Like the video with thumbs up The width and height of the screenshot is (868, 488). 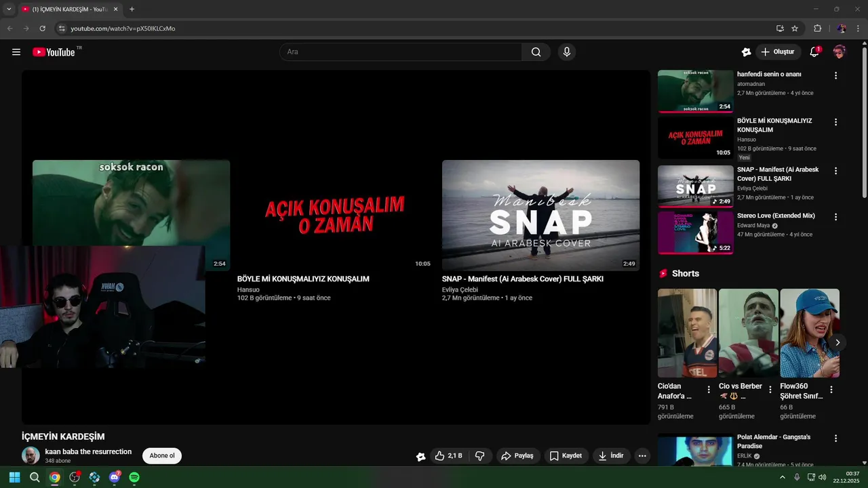pos(448,456)
